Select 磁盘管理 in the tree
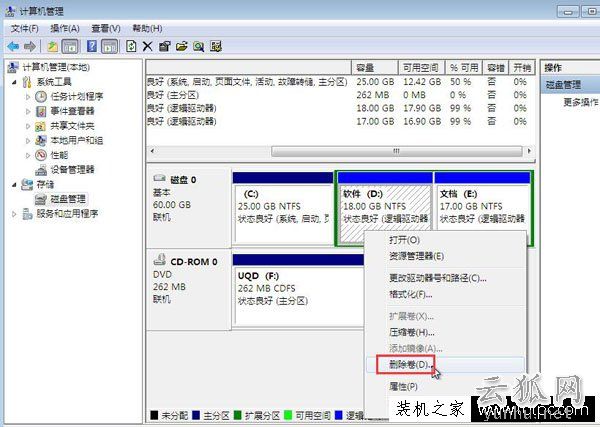The width and height of the screenshot is (600, 427). [x=68, y=199]
